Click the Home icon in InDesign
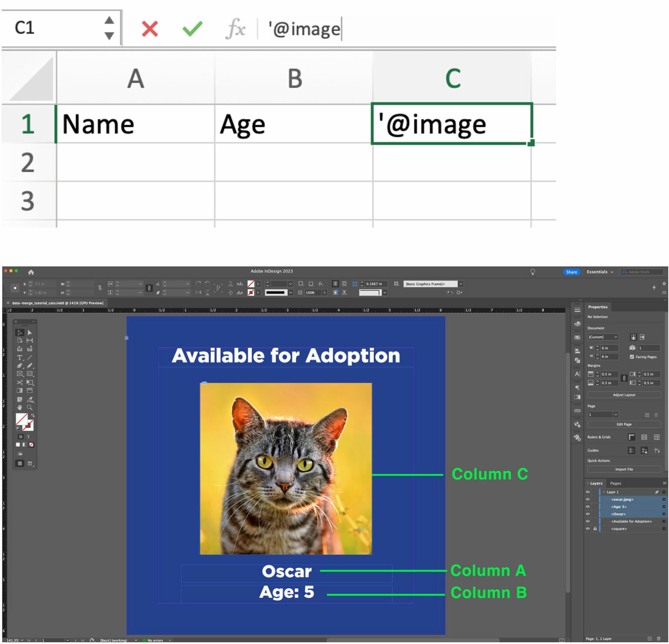The height and width of the screenshot is (644, 669). pos(31,272)
